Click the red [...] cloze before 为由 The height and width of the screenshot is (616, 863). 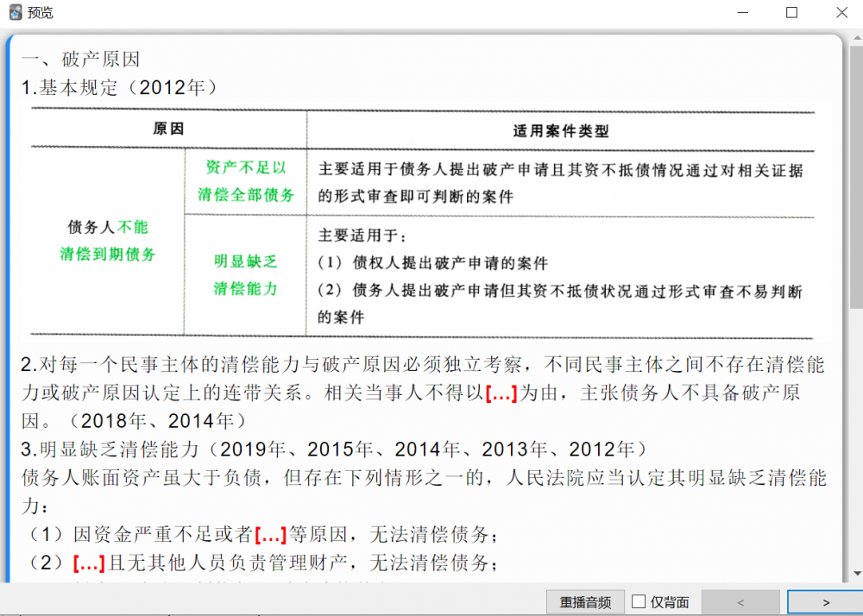pyautogui.click(x=501, y=394)
